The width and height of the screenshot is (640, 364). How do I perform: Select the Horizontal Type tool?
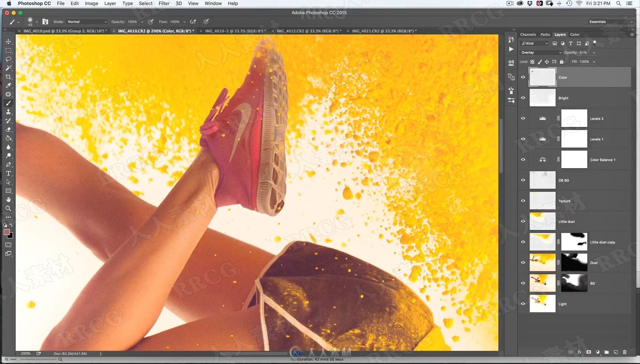click(x=8, y=173)
